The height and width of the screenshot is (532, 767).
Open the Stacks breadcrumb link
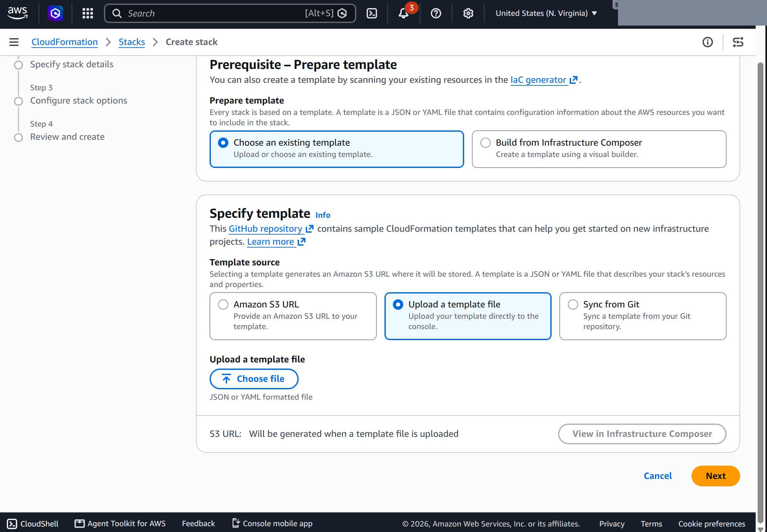[x=132, y=42]
